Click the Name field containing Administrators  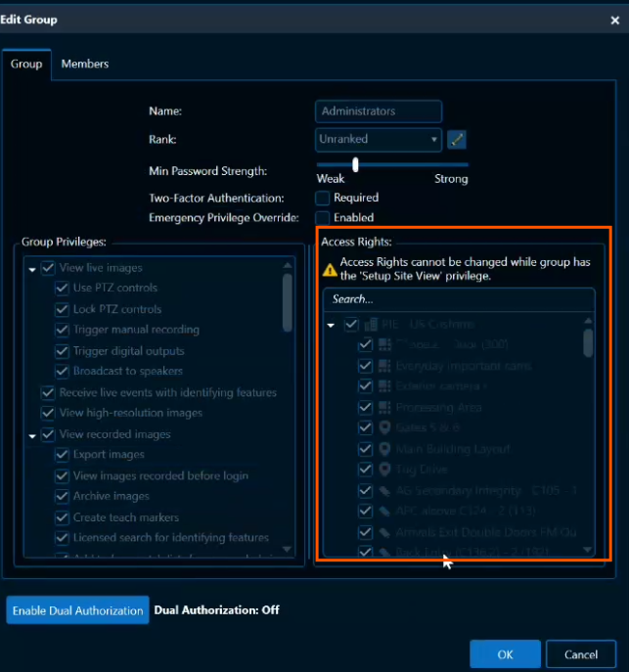(379, 112)
